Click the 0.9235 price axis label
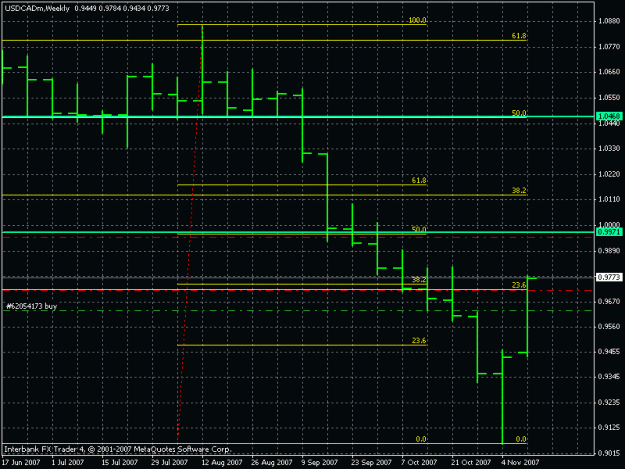 [x=609, y=402]
